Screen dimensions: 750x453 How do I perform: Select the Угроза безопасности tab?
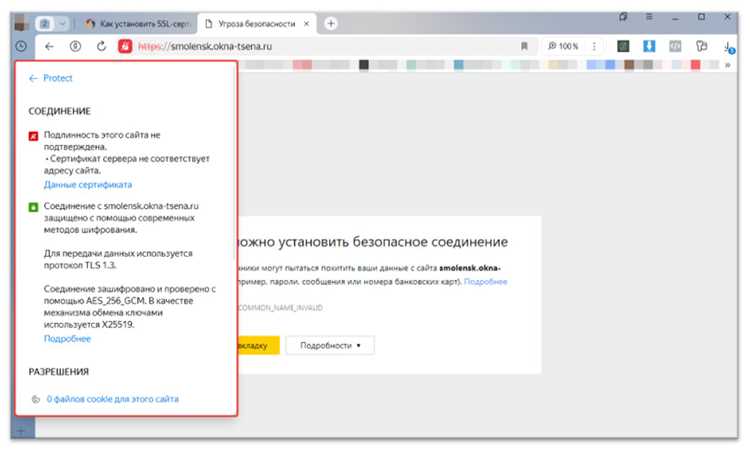[x=257, y=23]
